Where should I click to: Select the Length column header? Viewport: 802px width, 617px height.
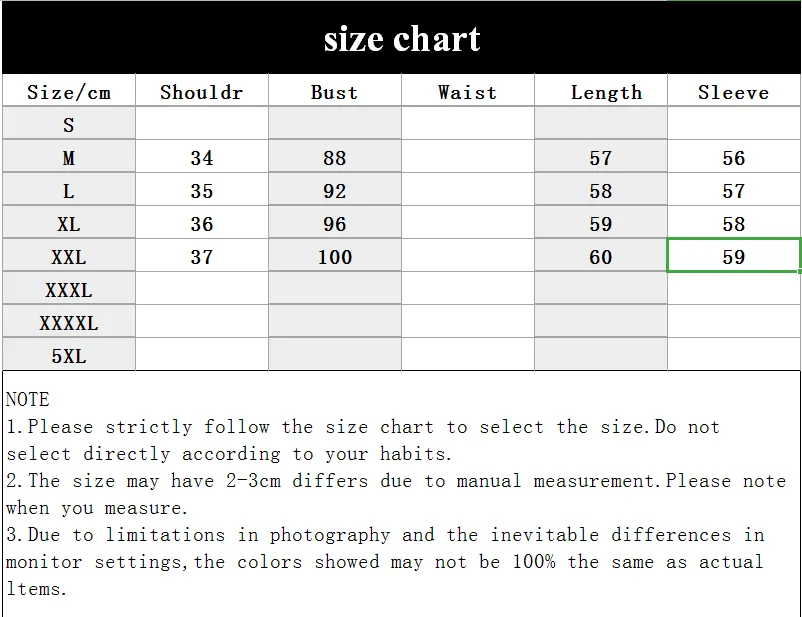point(600,90)
